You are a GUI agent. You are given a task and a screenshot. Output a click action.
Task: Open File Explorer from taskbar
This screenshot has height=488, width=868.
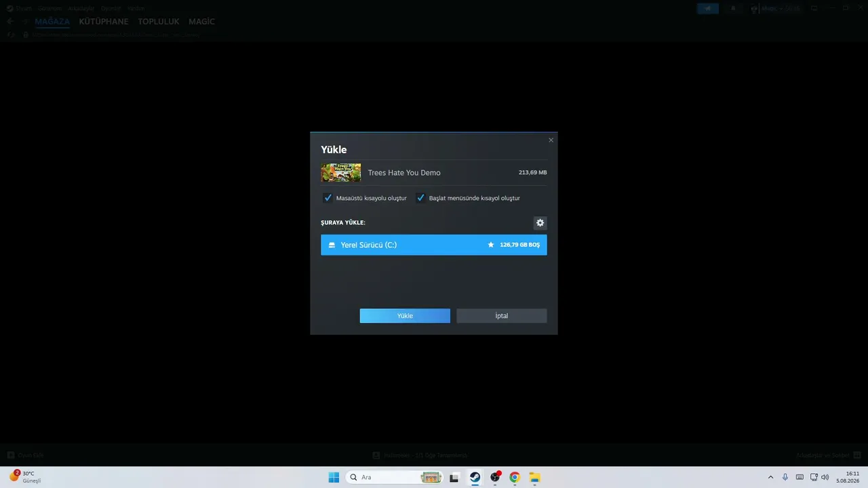tap(535, 477)
